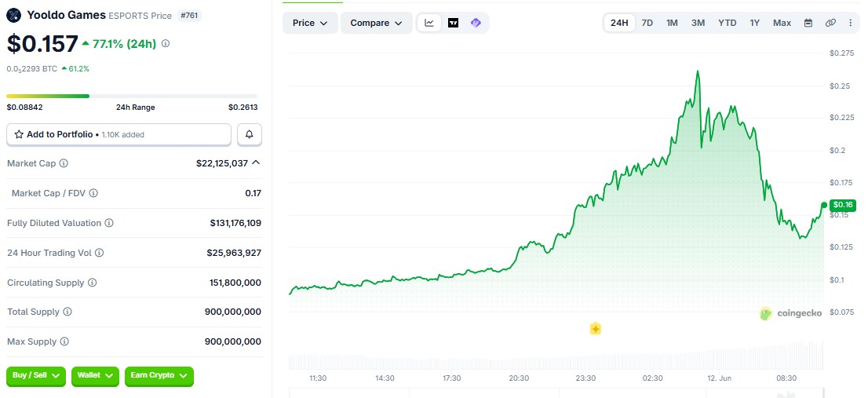The image size is (868, 398).
Task: Click FDV value $131,176,109
Action: [x=235, y=223]
